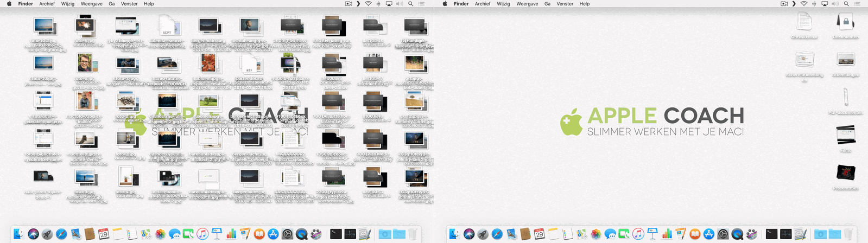Open Finder from the cluttered desktop's Dock
868x243 pixels.
coord(19,234)
